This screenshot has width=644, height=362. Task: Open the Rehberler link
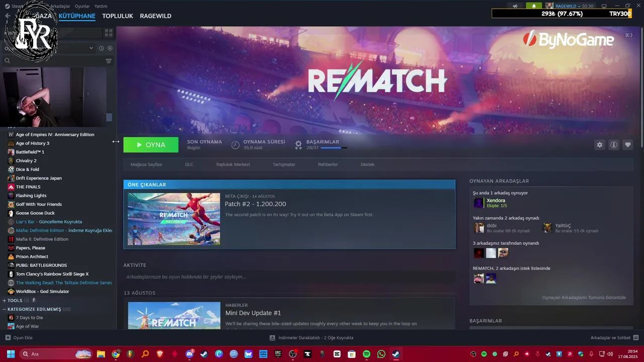pos(328,164)
